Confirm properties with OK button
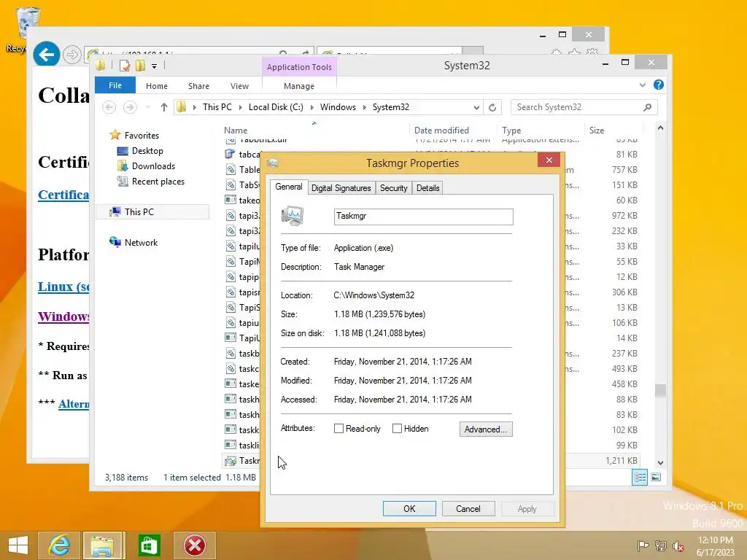 pyautogui.click(x=409, y=508)
